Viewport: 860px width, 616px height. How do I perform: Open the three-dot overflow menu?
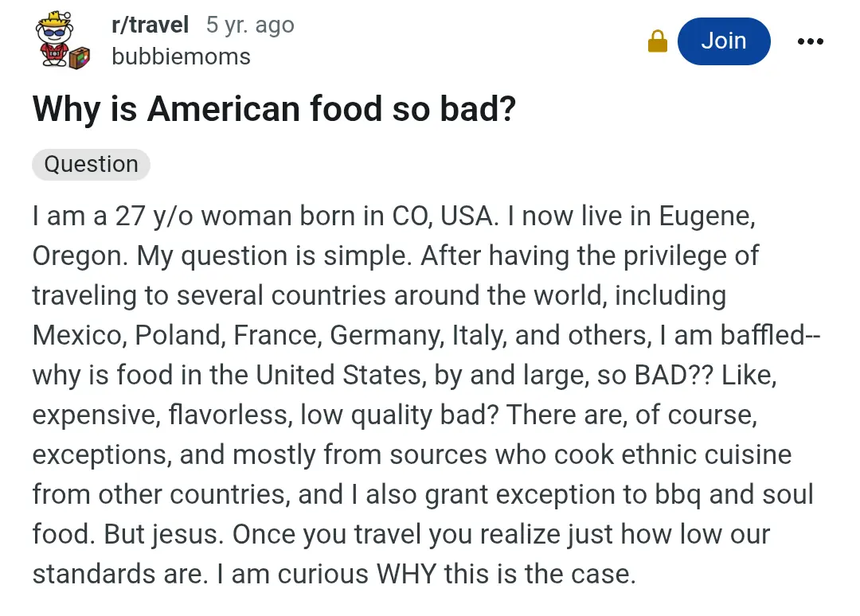[x=810, y=41]
